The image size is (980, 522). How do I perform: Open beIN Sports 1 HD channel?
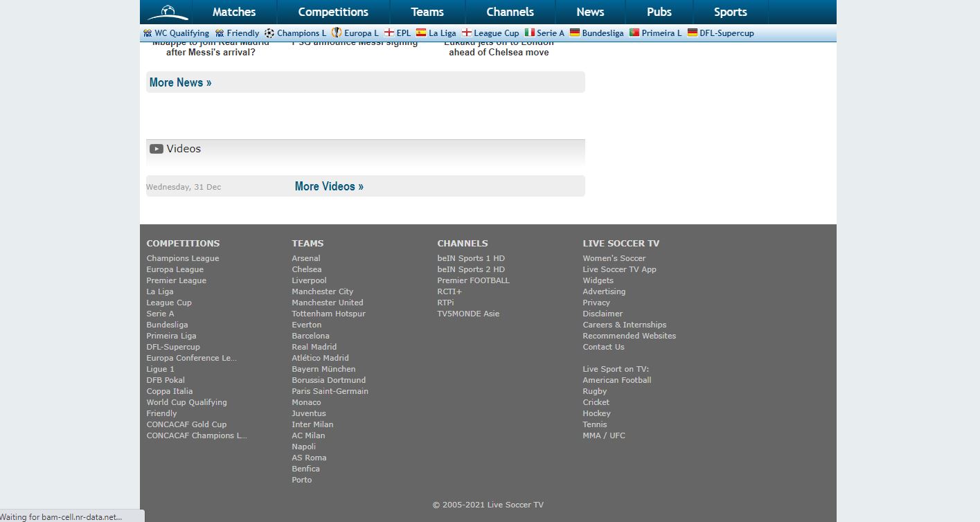click(x=471, y=258)
